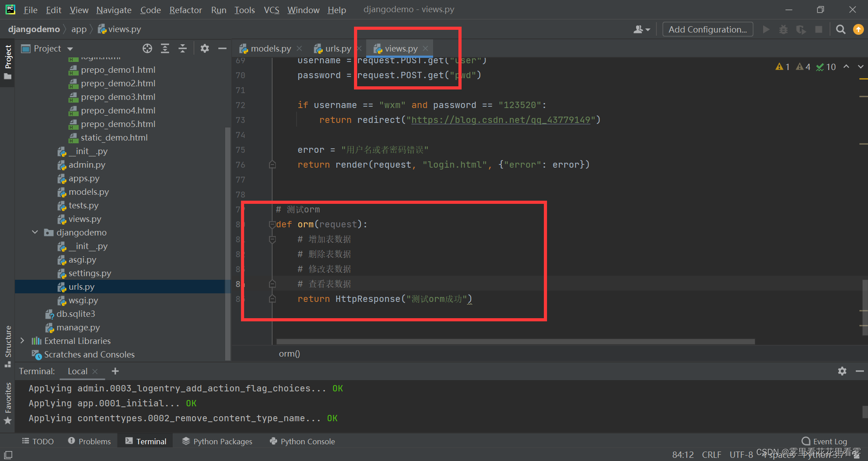This screenshot has height=461, width=868.
Task: Click the Run with Coverage icon
Action: pos(801,29)
